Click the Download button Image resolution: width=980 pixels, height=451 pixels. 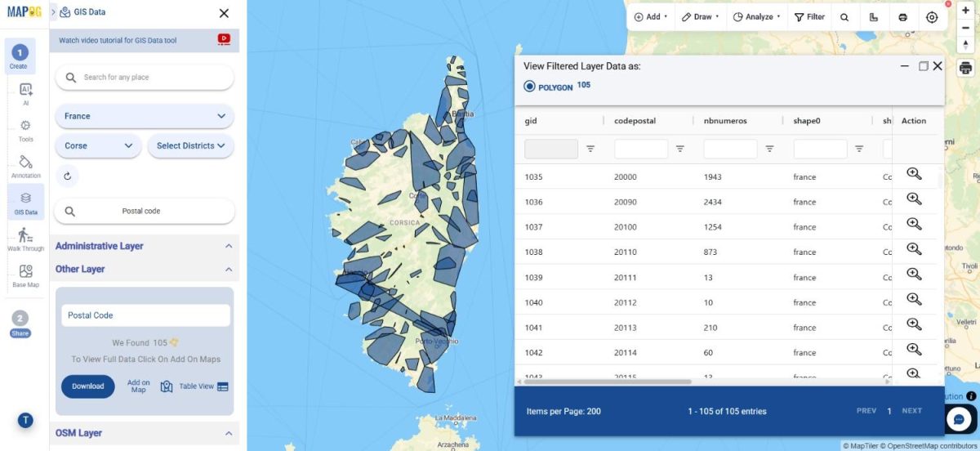pos(88,386)
